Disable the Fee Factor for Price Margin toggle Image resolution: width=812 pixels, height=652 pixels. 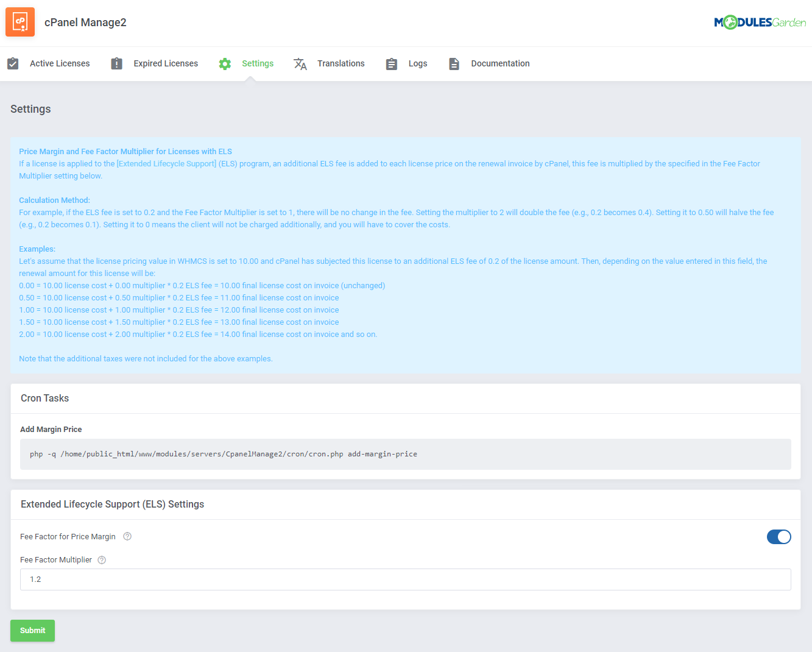pos(778,537)
